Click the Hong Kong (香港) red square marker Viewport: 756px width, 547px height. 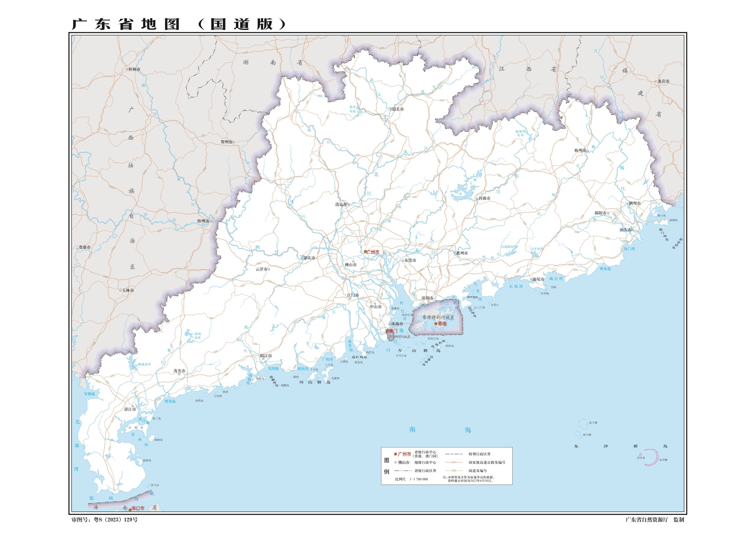pos(436,324)
